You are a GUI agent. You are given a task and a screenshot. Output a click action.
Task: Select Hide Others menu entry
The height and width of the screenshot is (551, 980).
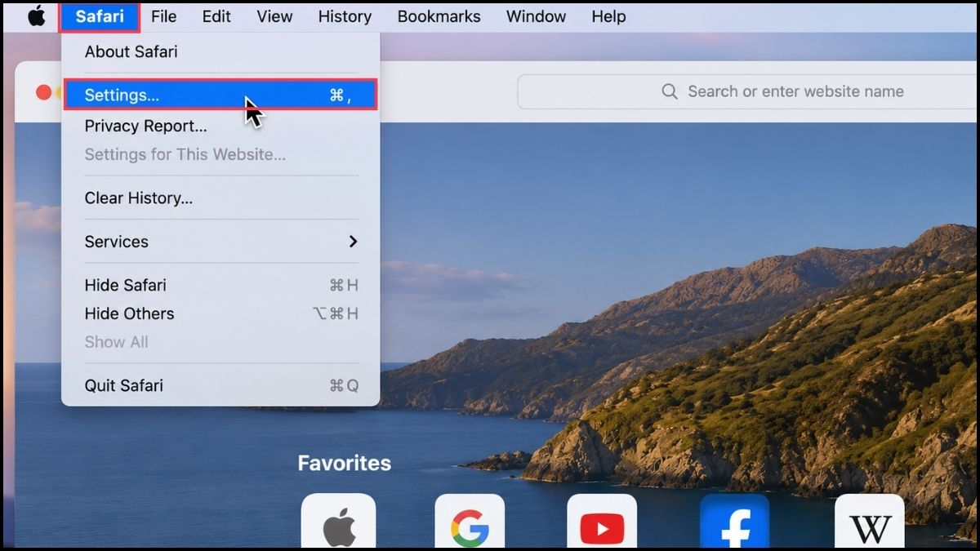coord(220,313)
